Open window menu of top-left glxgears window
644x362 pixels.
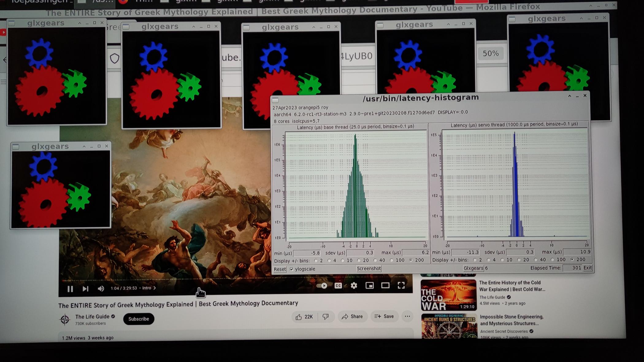(12, 23)
